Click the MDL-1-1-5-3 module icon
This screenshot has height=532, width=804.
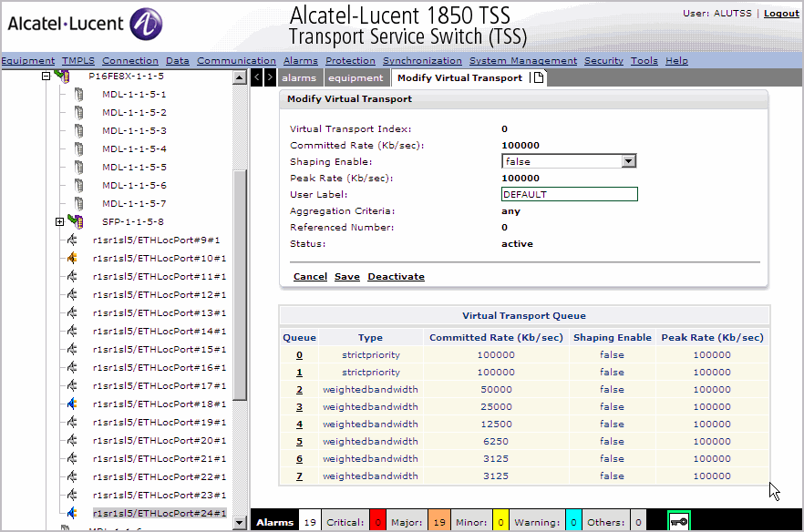[x=78, y=130]
